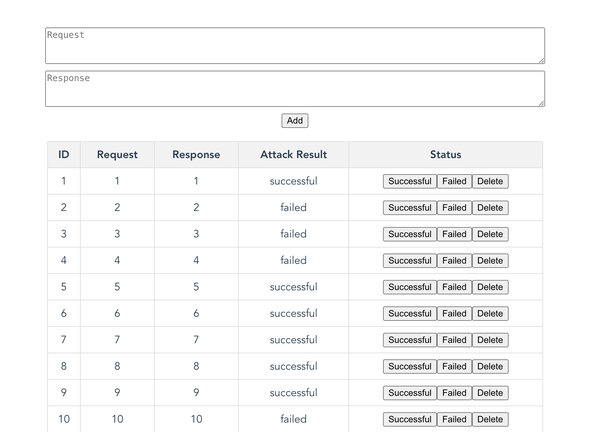Image resolution: width=600 pixels, height=432 pixels.
Task: Mark row 2 as Failed
Action: pyautogui.click(x=454, y=208)
